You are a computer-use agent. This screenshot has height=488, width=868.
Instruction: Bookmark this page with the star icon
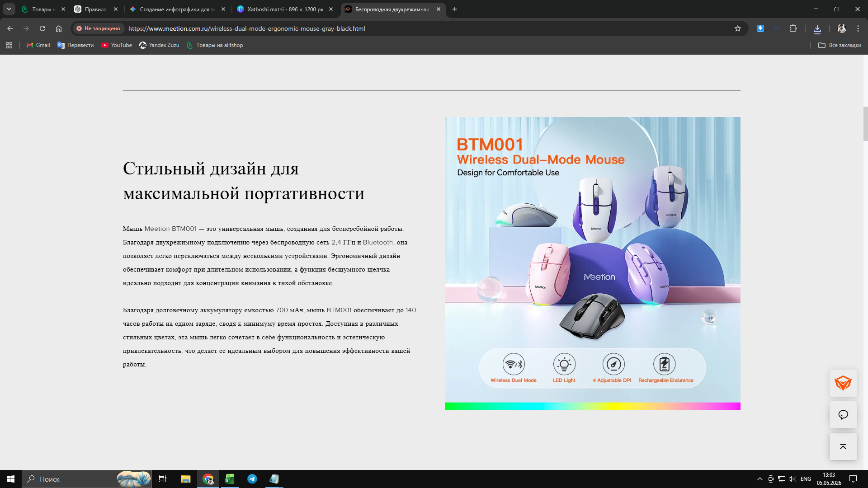[738, 28]
